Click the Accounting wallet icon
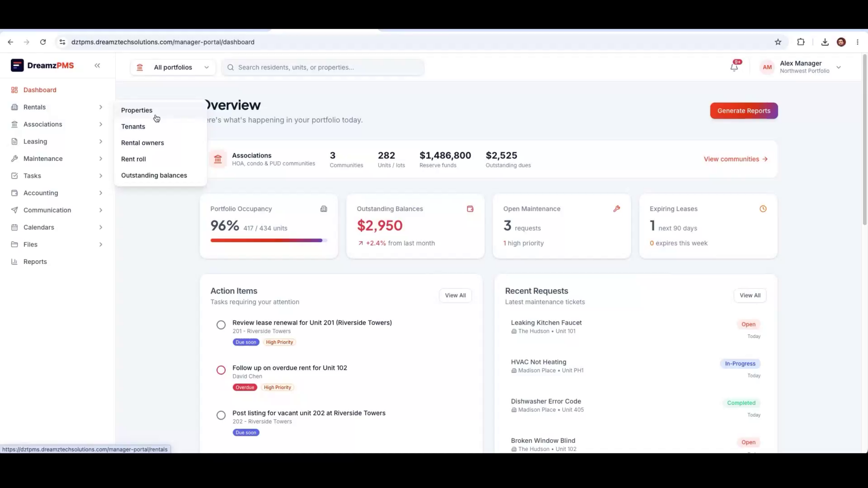868x488 pixels. [x=14, y=193]
